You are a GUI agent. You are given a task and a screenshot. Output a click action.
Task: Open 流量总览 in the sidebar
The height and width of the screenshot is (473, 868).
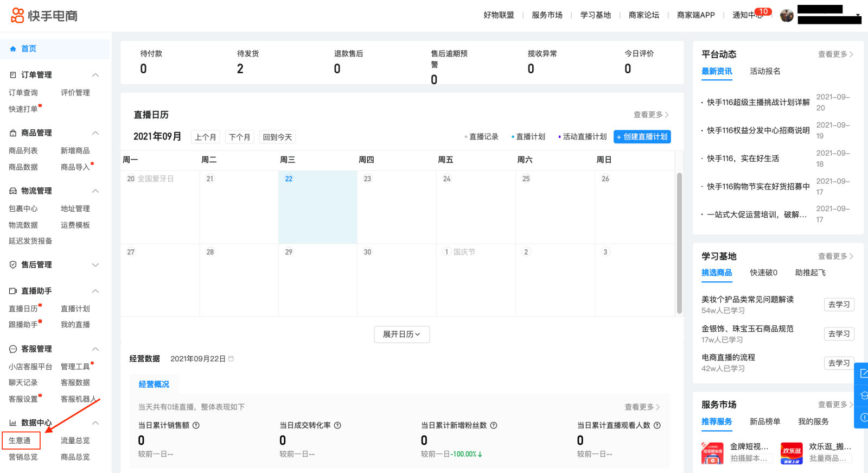coord(75,441)
